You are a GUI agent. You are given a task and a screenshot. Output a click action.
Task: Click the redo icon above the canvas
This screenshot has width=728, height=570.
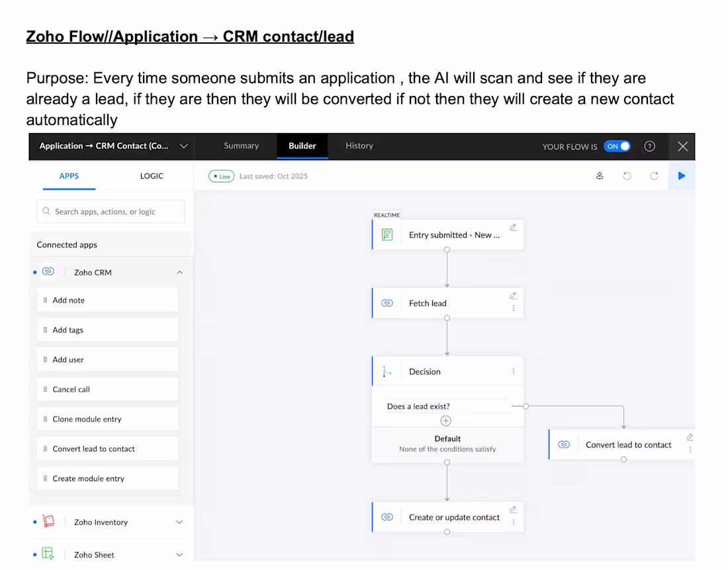click(x=654, y=176)
